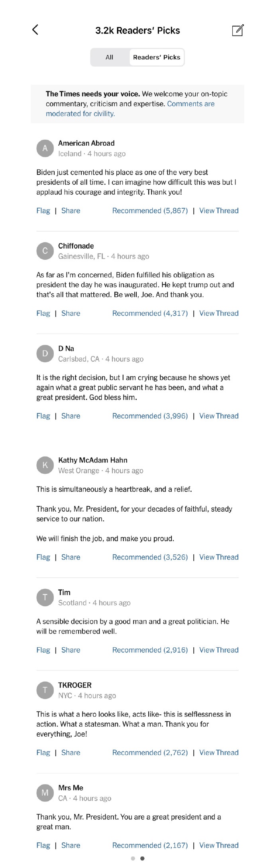Image resolution: width=275 pixels, height=868 pixels.
Task: Click Chiffonade's C avatar icon
Action: click(x=45, y=251)
